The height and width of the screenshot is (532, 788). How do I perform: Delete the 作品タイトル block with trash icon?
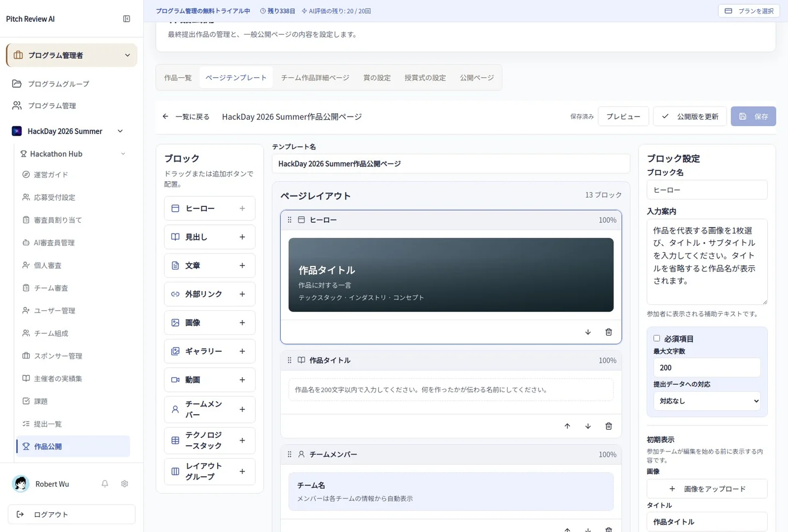coord(609,426)
